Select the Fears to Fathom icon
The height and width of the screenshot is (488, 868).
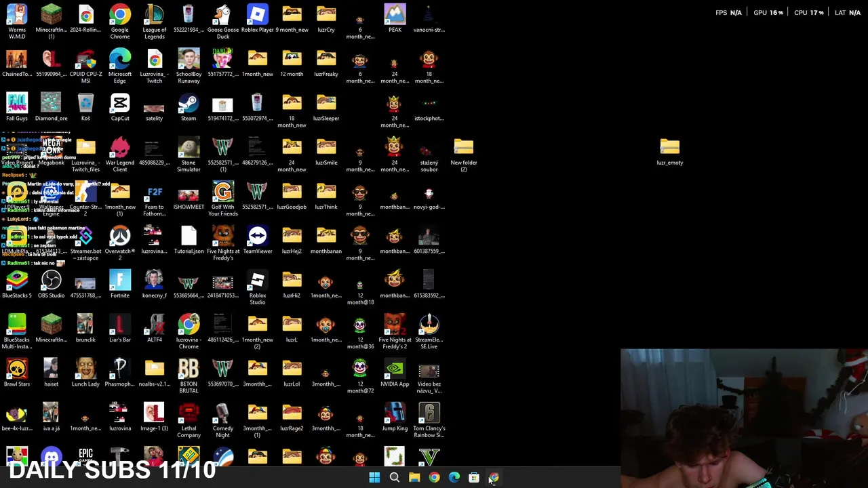click(x=154, y=199)
